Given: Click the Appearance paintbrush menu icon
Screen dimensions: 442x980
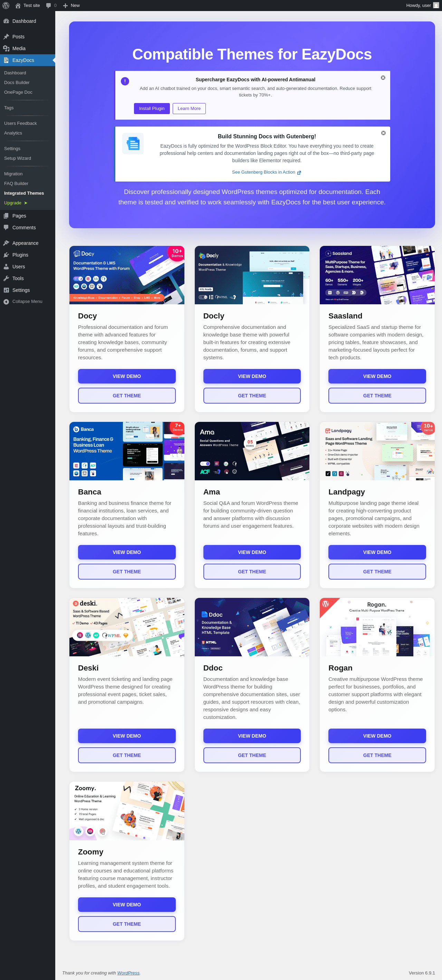Looking at the screenshot, I should pyautogui.click(x=6, y=243).
